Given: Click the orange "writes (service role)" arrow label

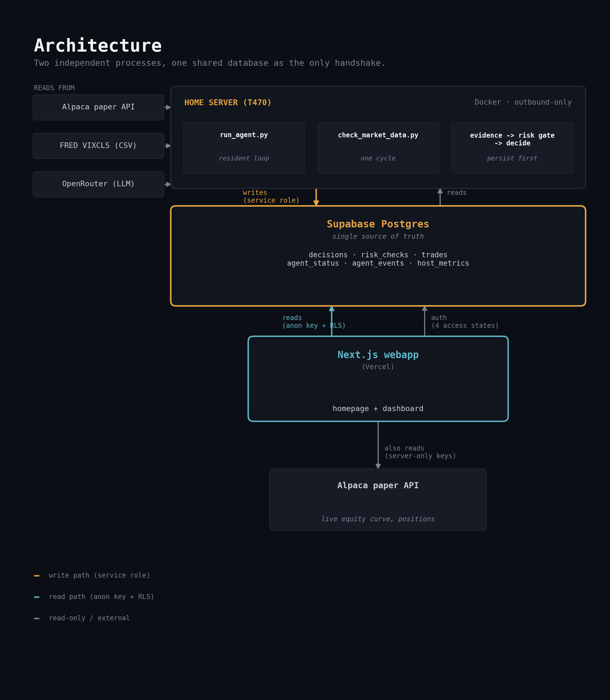Looking at the screenshot, I should (271, 197).
